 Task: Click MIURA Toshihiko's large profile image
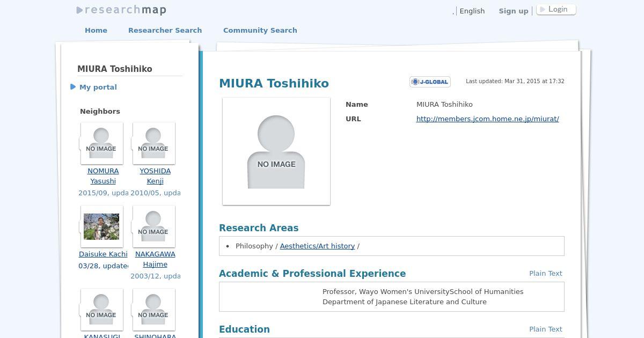point(276,151)
